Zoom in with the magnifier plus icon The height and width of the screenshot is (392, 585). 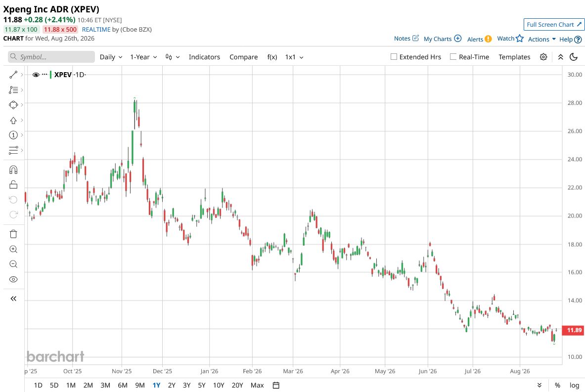(x=13, y=249)
